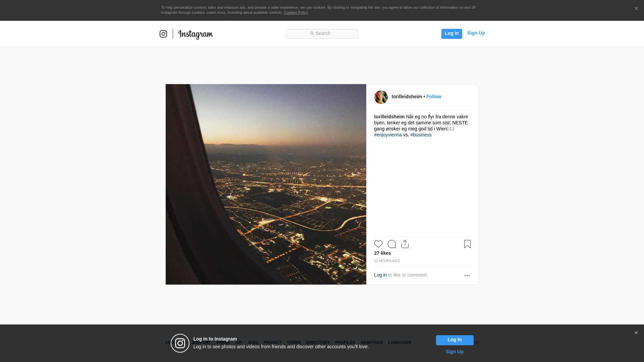
Task: Open torilleidsheim username in the caption
Action: point(389,117)
